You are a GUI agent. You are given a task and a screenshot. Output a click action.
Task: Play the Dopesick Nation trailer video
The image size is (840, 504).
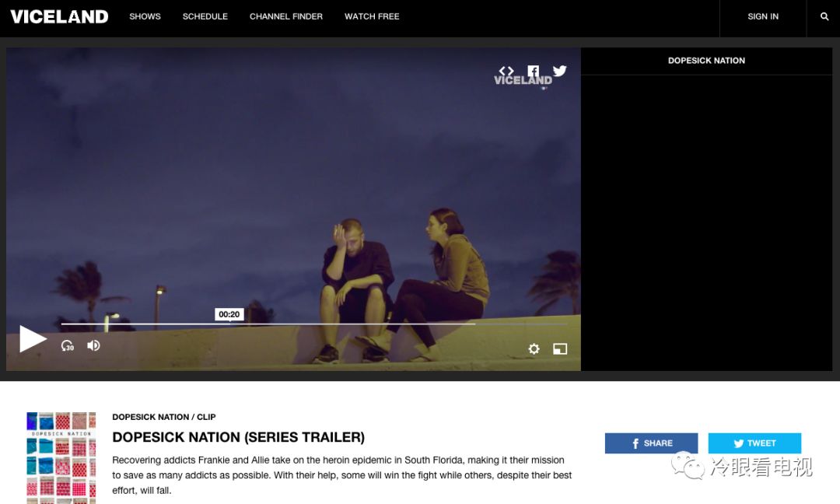(x=33, y=339)
